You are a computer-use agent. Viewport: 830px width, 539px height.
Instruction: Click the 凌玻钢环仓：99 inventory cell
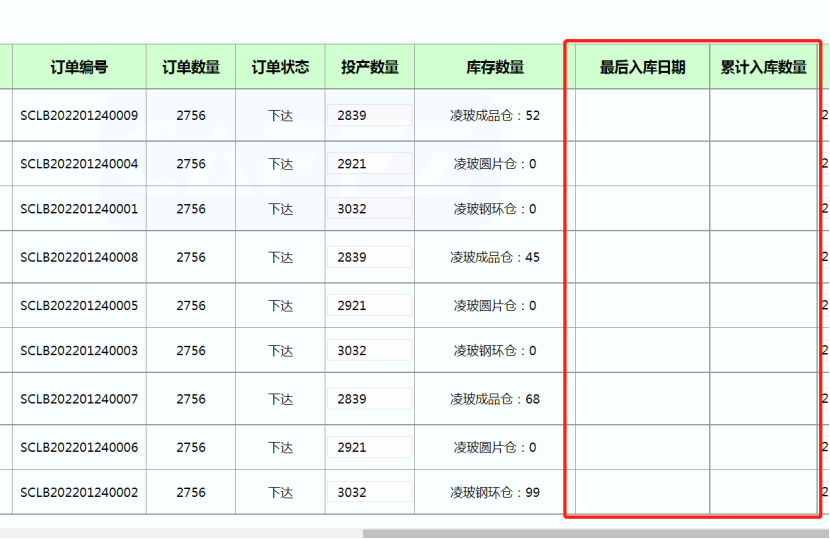494,492
